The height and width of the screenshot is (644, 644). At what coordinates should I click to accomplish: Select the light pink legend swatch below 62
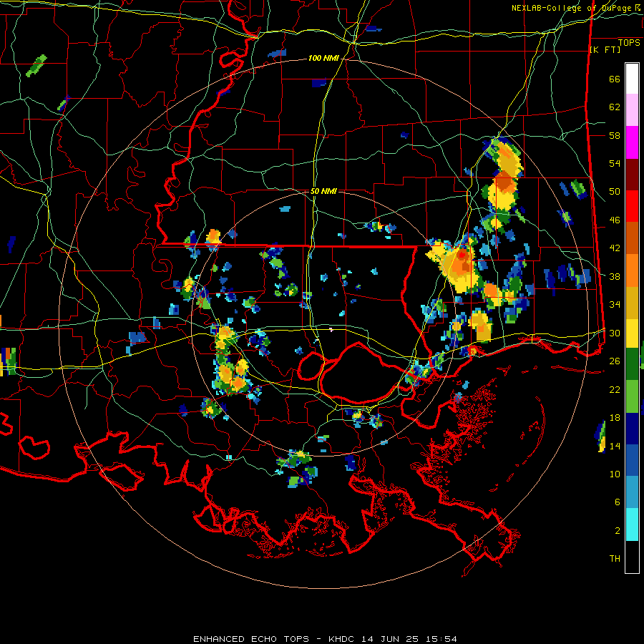[632, 110]
